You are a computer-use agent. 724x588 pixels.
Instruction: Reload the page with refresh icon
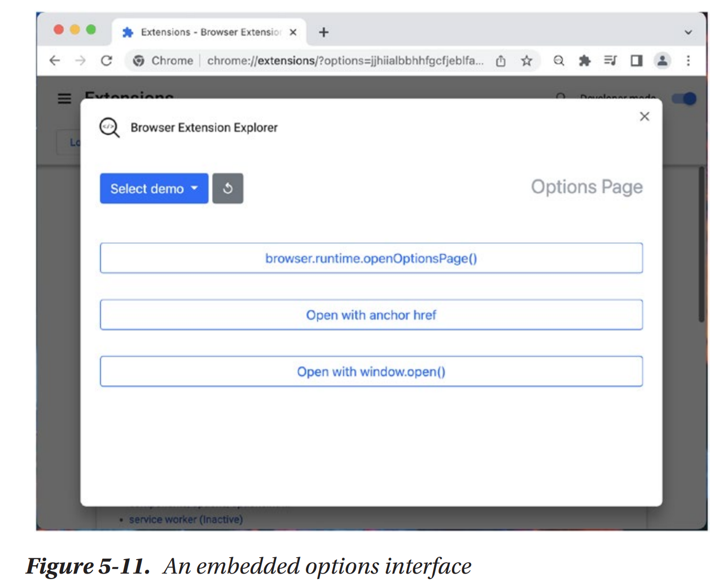tap(106, 61)
